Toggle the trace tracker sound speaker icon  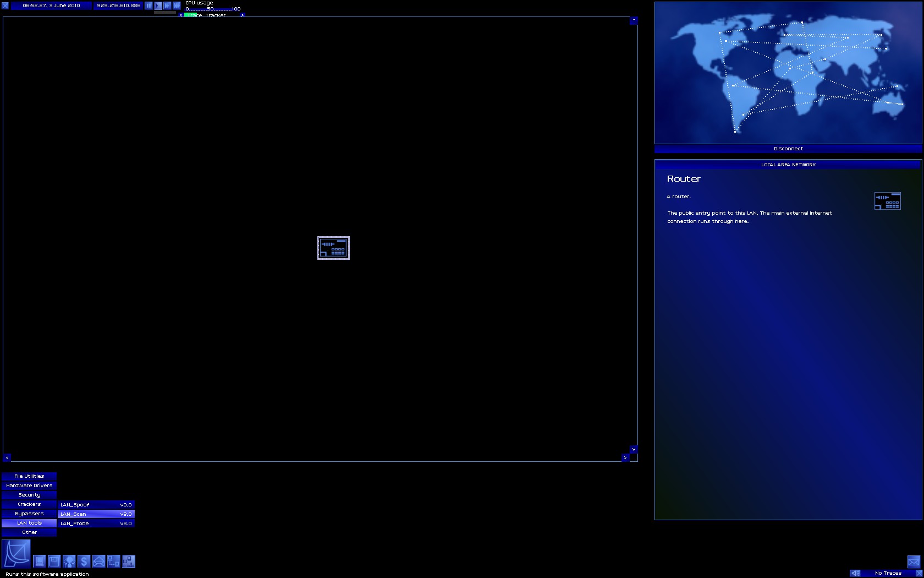855,573
